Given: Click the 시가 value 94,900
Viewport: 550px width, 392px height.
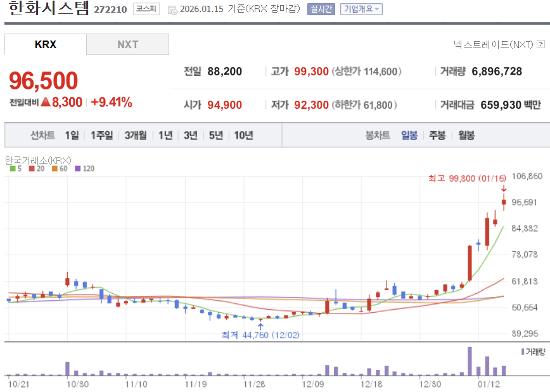Looking at the screenshot, I should click(225, 105).
